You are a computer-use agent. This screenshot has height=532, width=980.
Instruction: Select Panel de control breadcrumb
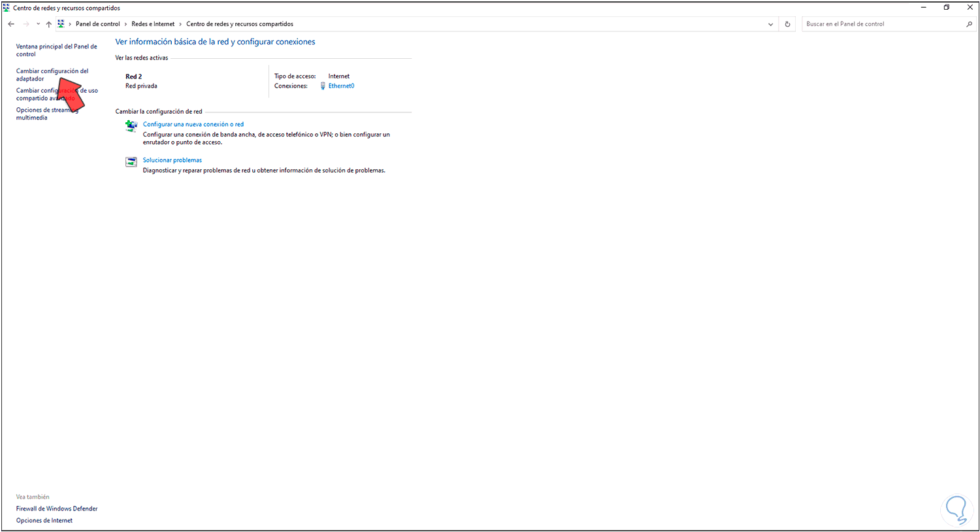click(x=98, y=24)
